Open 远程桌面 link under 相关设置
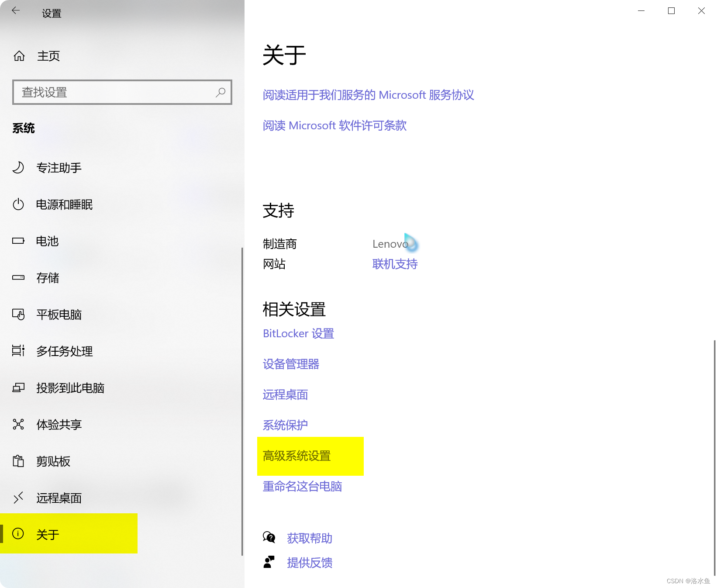This screenshot has width=717, height=588. pos(285,394)
